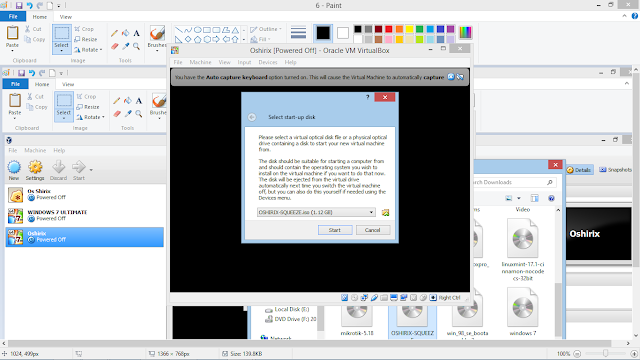This screenshot has height=360, width=640.
Task: Click the Oshirix preview thumbnail
Action: click(599, 234)
